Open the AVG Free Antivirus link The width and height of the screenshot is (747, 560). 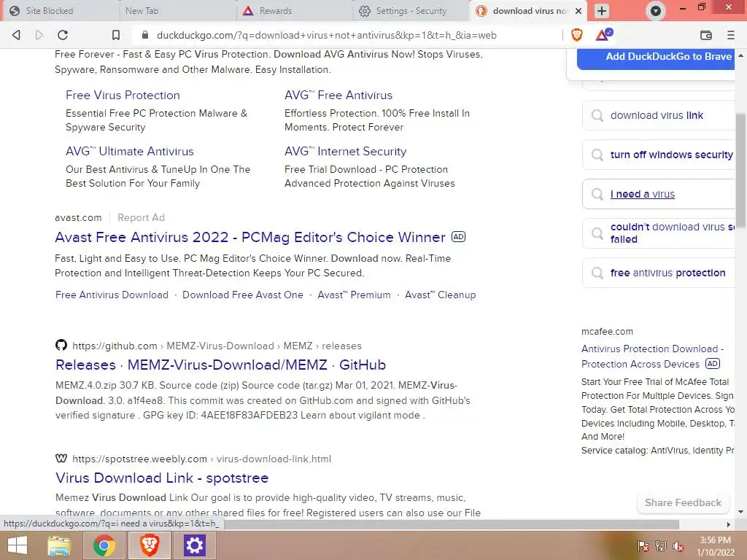[338, 96]
